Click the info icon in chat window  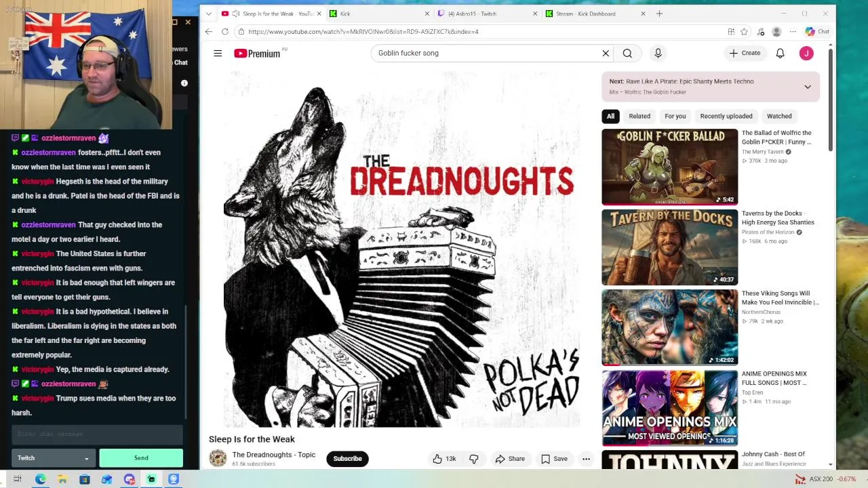[x=184, y=83]
